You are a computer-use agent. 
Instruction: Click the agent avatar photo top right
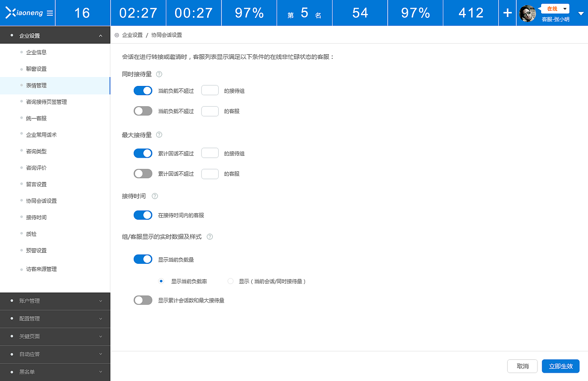527,13
